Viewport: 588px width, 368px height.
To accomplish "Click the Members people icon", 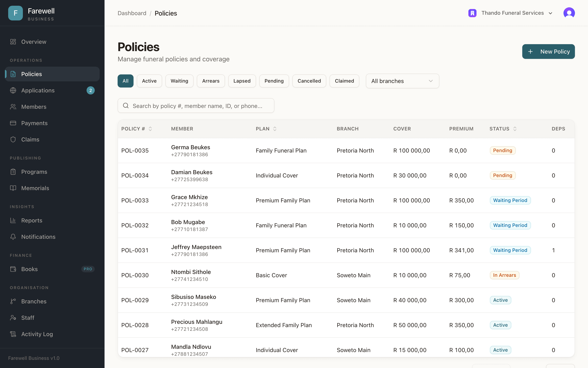I will 13,107.
